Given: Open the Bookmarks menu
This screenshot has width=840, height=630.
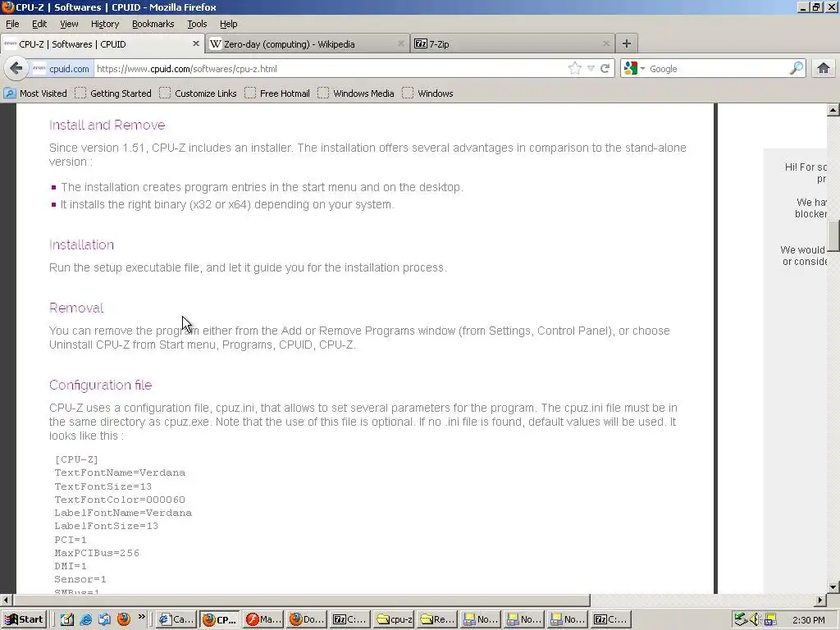Looking at the screenshot, I should click(153, 24).
